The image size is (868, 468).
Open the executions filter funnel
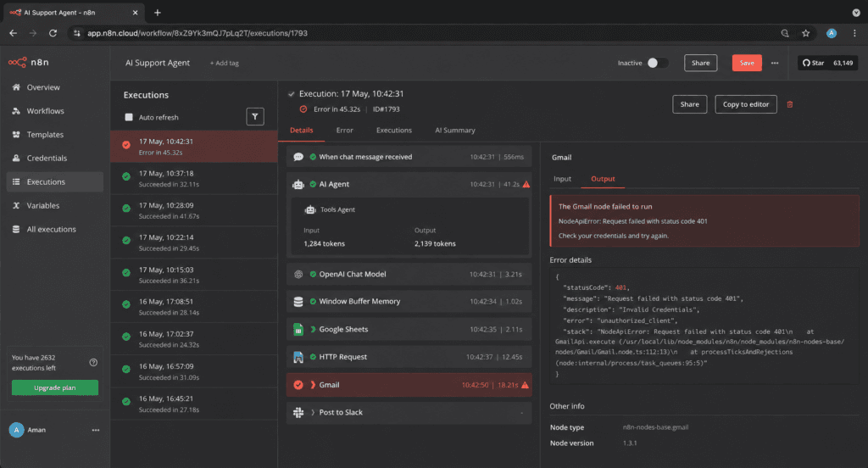coord(255,117)
